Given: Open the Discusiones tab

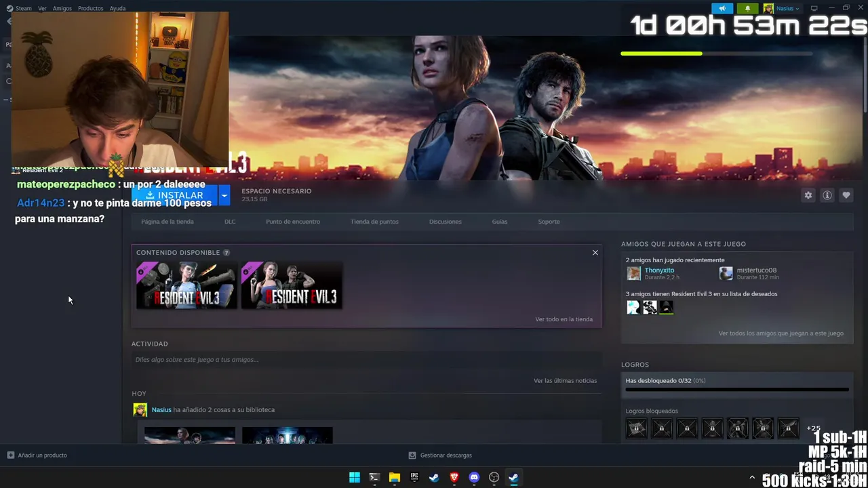Looking at the screenshot, I should coord(446,222).
